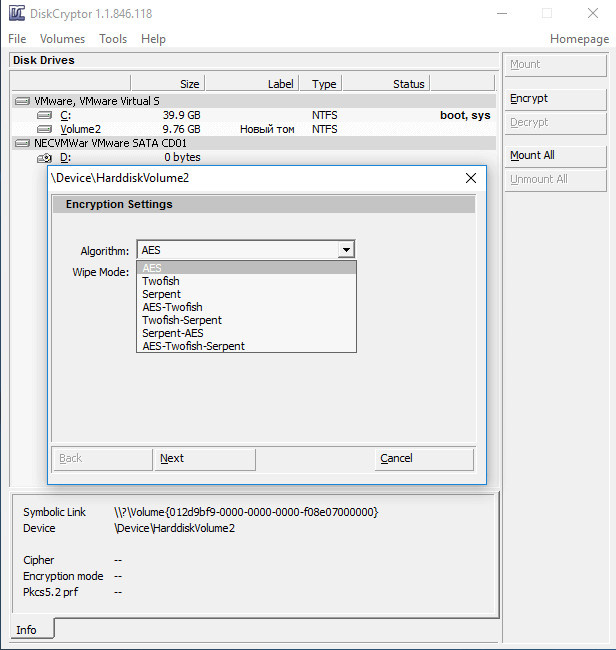
Task: Click the '0 bytes' size value
Action: (x=182, y=158)
